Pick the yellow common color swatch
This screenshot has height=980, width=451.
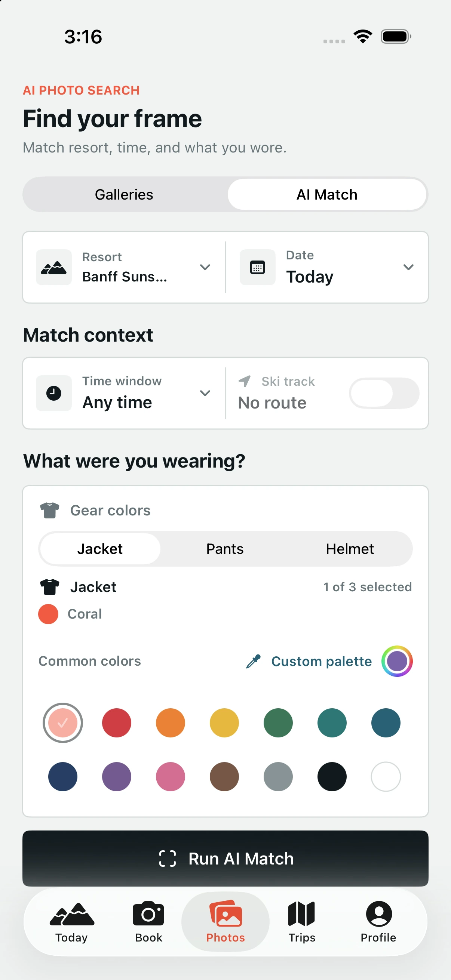(x=224, y=723)
